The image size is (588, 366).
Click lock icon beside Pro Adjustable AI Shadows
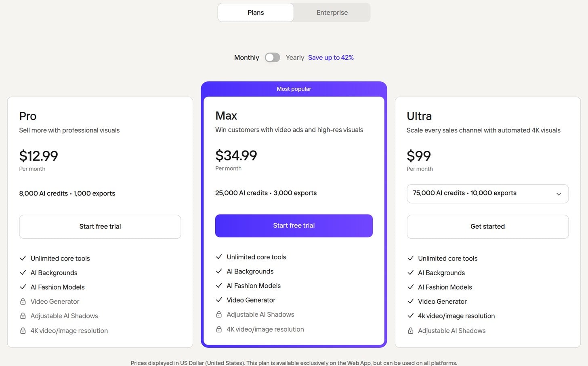pyautogui.click(x=23, y=316)
